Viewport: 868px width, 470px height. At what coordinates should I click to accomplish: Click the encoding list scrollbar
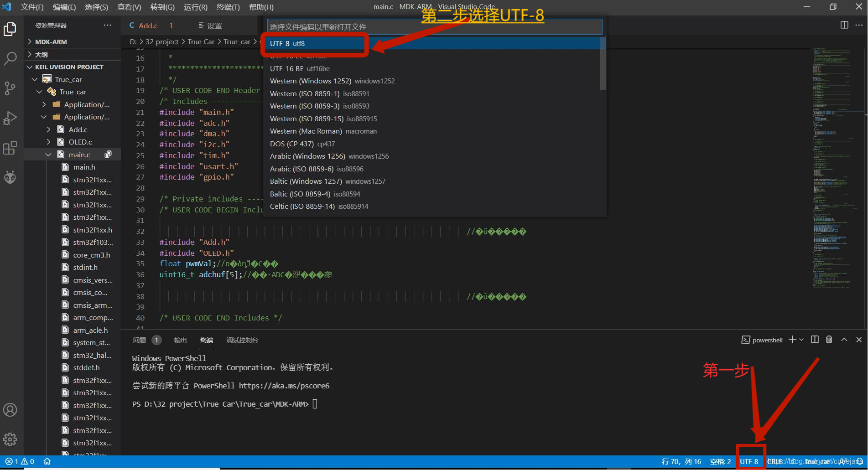(603, 64)
